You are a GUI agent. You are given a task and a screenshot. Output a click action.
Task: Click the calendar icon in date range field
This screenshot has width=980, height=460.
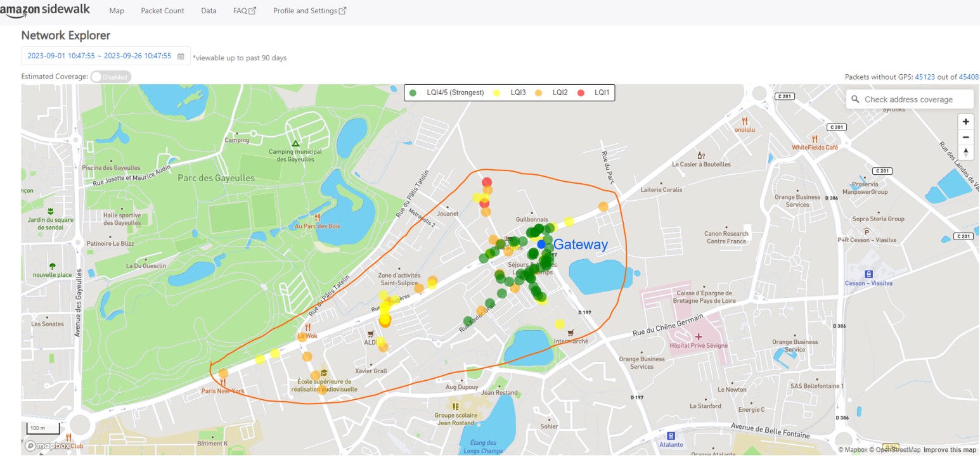pos(181,56)
